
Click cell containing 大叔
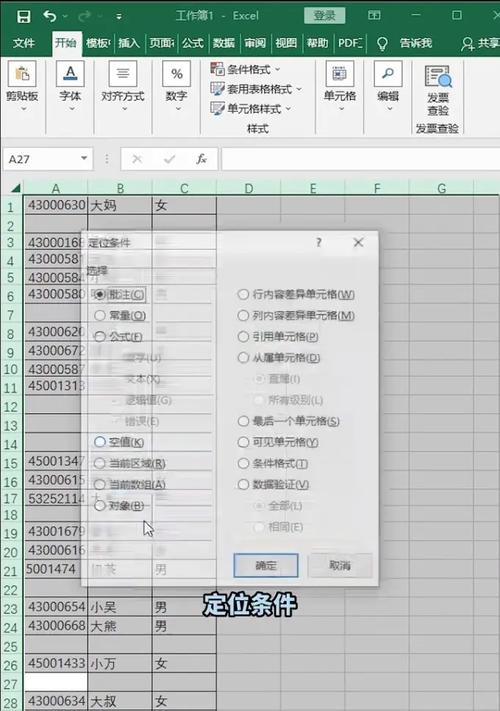click(x=120, y=701)
